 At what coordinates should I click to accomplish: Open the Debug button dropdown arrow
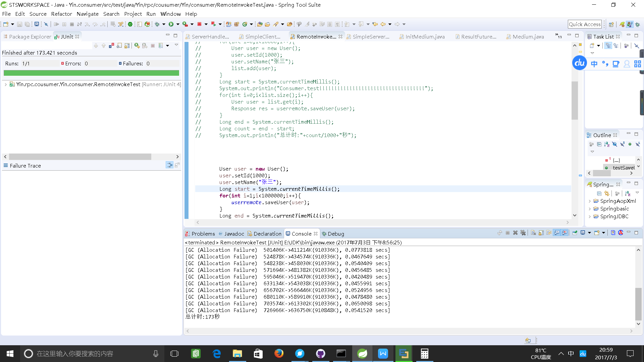pos(164,24)
